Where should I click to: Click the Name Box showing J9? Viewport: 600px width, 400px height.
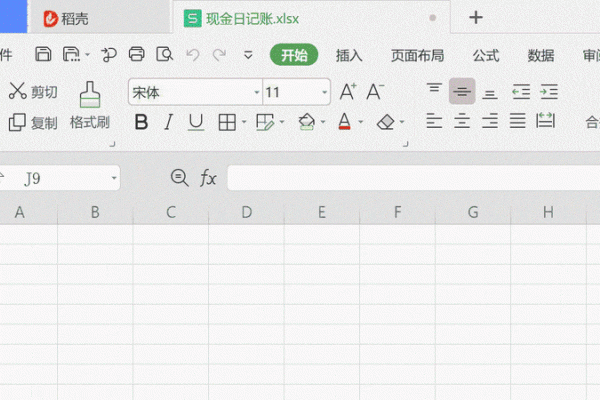click(59, 178)
